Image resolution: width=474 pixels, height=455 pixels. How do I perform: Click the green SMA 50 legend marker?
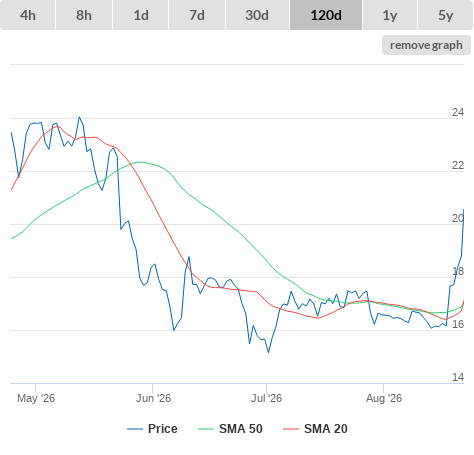[x=206, y=429]
